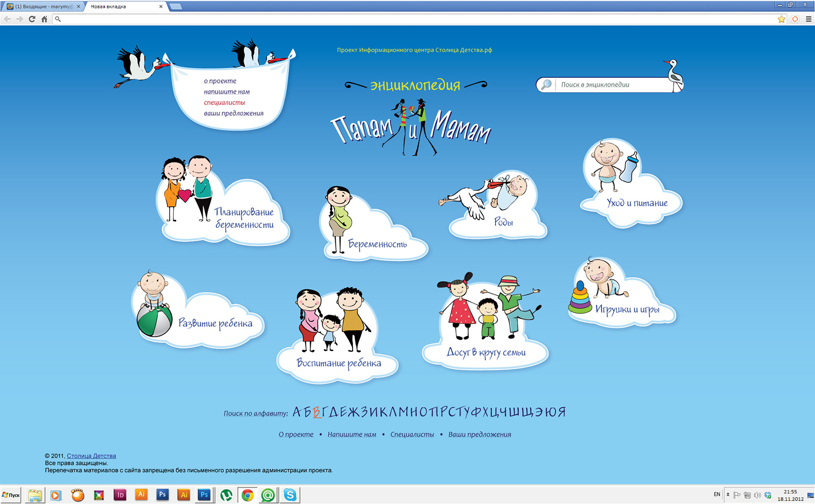Screen dimensions: 815x504
Task: Go back using the browser back arrow
Action: point(7,19)
